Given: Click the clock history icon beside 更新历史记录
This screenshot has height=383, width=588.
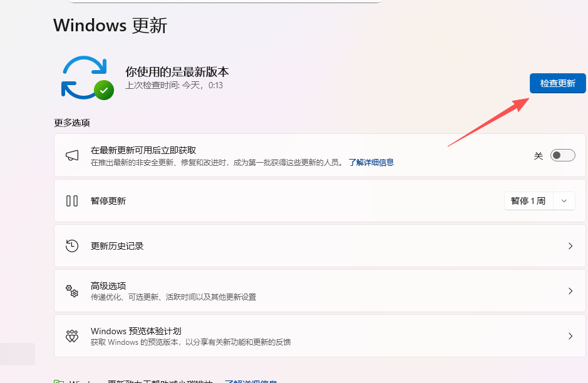Looking at the screenshot, I should [x=72, y=246].
